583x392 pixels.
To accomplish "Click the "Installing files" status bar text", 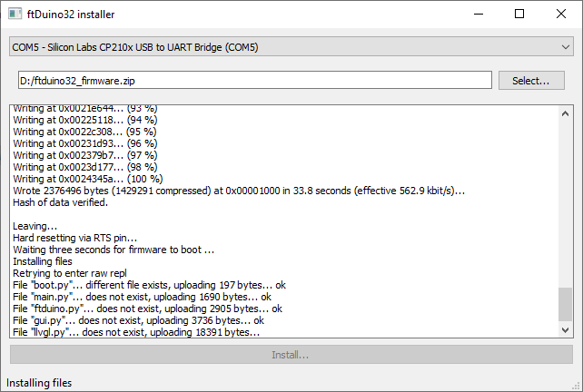I will pyautogui.click(x=39, y=383).
